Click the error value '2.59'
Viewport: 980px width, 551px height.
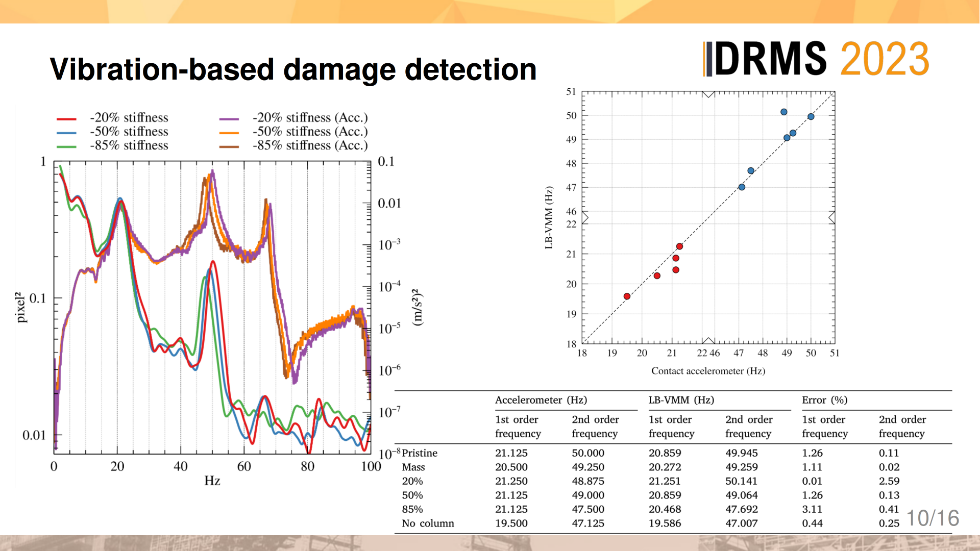(889, 481)
